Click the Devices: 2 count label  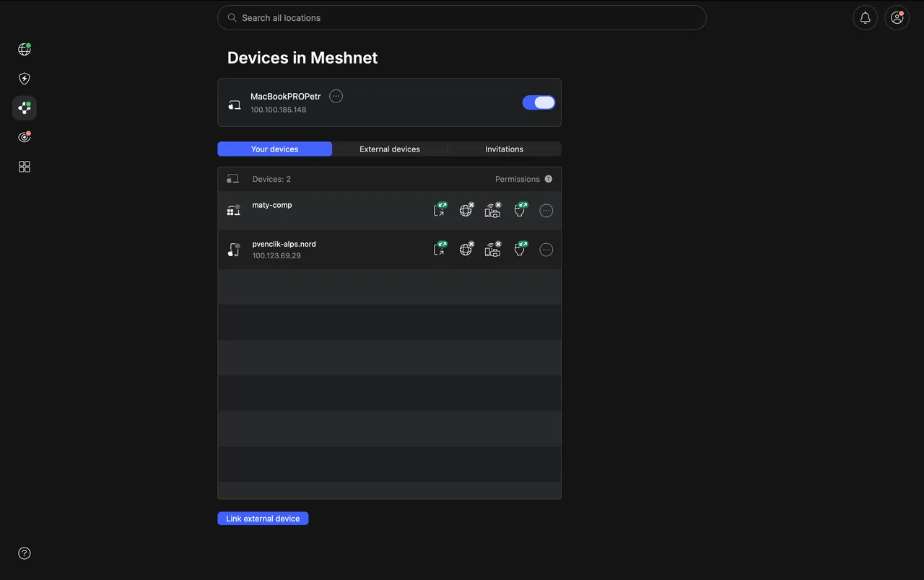pyautogui.click(x=271, y=179)
